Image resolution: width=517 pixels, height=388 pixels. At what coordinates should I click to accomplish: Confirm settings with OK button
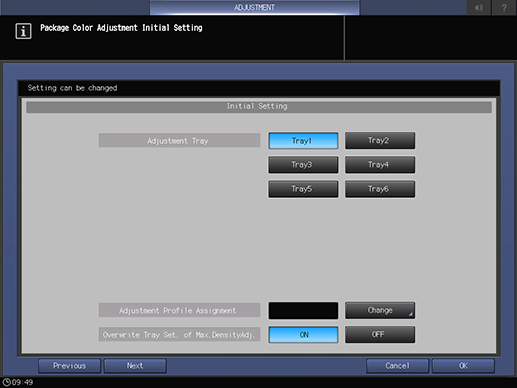click(463, 366)
